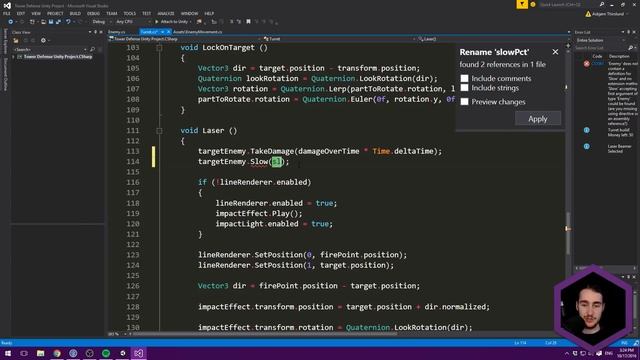The height and width of the screenshot is (360, 640).
Task: Click the Class View search field
Action: tap(48, 49)
